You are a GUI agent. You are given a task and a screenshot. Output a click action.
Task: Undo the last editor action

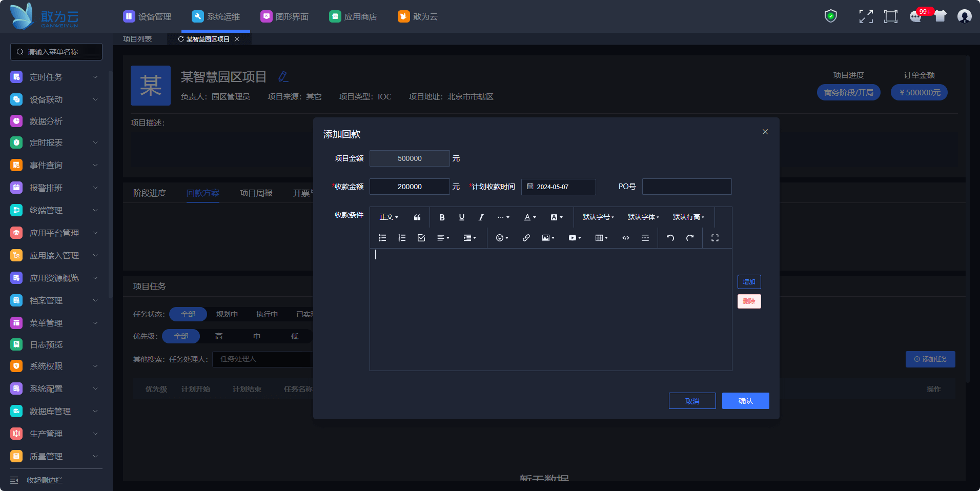pos(670,238)
